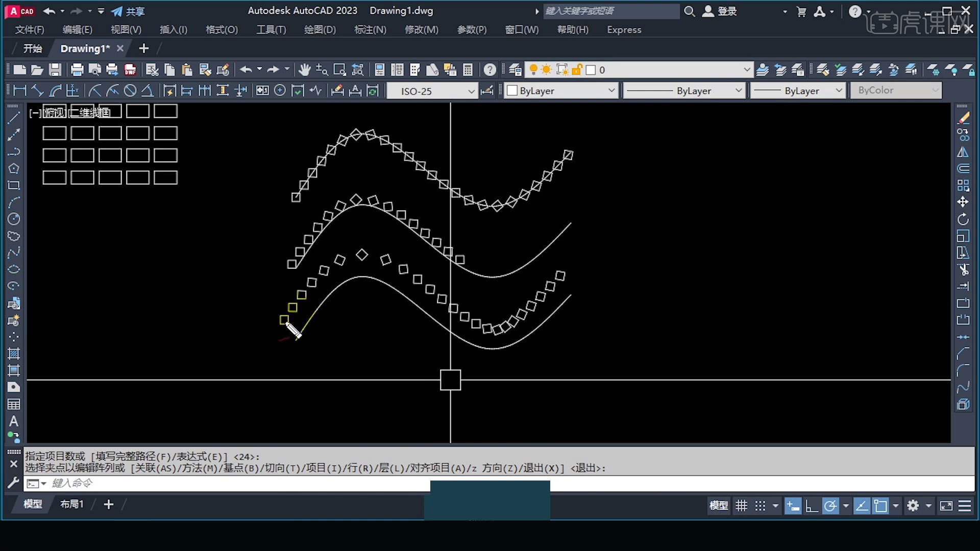Click the 登录 sign-in button

(720, 11)
